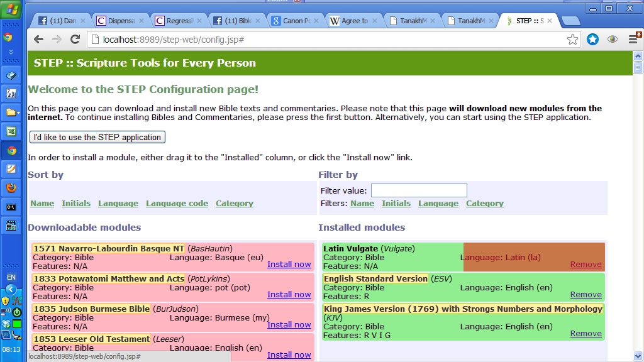
Task: Click the yellow security shield tray icon
Action: (5, 301)
